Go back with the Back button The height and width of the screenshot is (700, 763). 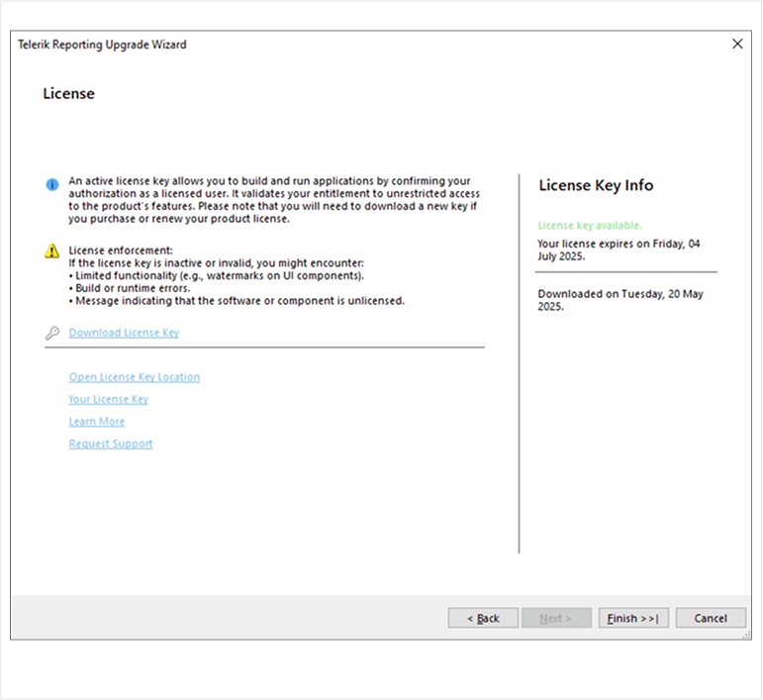click(x=482, y=618)
